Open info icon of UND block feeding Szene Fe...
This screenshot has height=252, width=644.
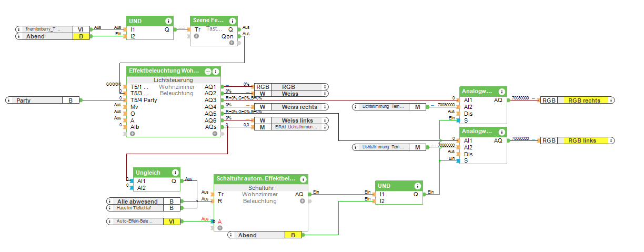(168, 21)
